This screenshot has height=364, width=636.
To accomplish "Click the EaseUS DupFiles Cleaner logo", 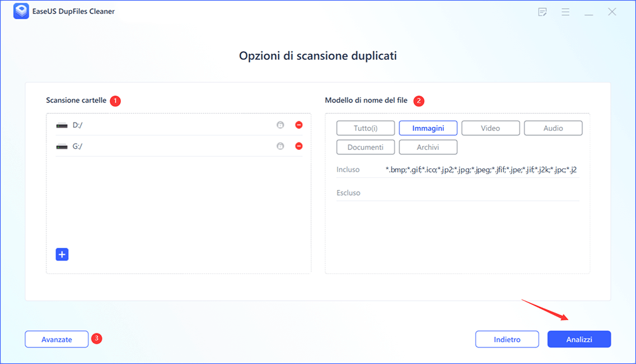I will (20, 12).
